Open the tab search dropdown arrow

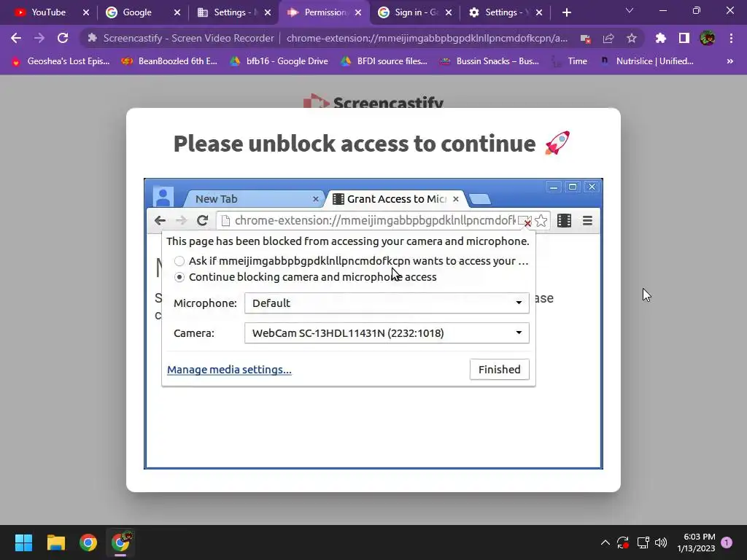coord(630,10)
